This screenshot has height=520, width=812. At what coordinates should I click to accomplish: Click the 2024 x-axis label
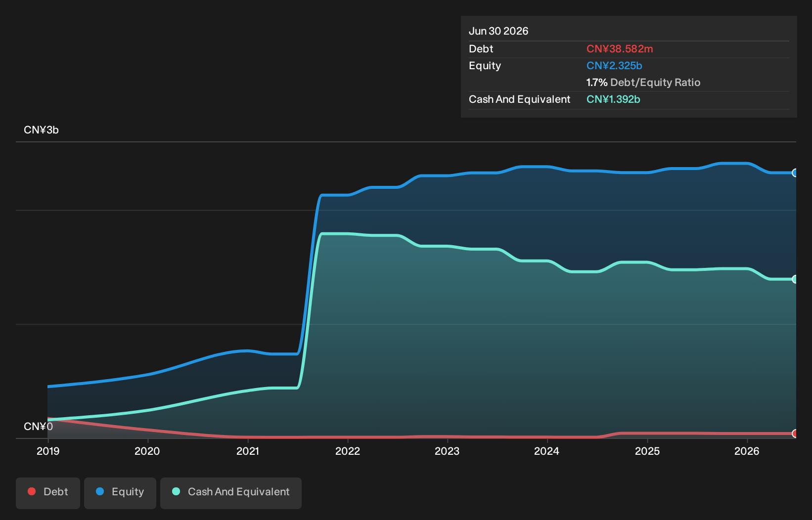[x=547, y=451]
